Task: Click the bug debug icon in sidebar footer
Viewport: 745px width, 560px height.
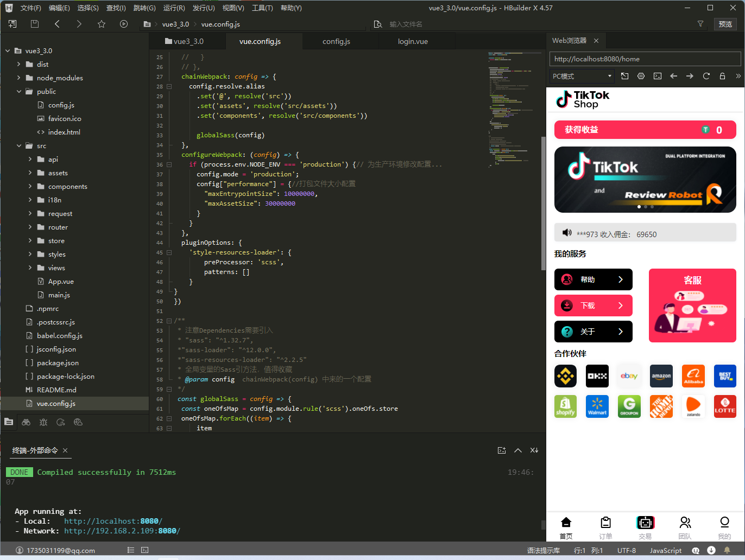Action: click(43, 422)
